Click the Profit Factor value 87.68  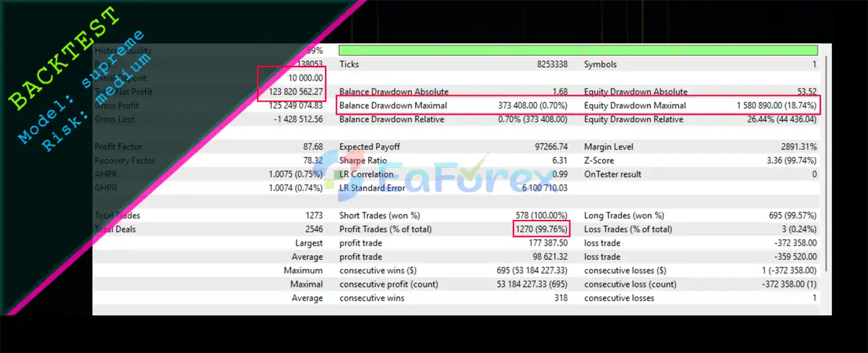(311, 147)
